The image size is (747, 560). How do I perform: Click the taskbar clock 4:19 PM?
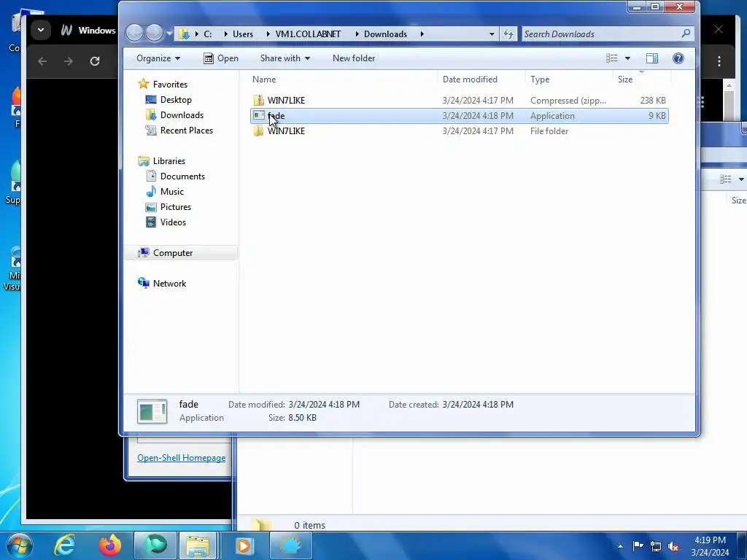point(710,540)
